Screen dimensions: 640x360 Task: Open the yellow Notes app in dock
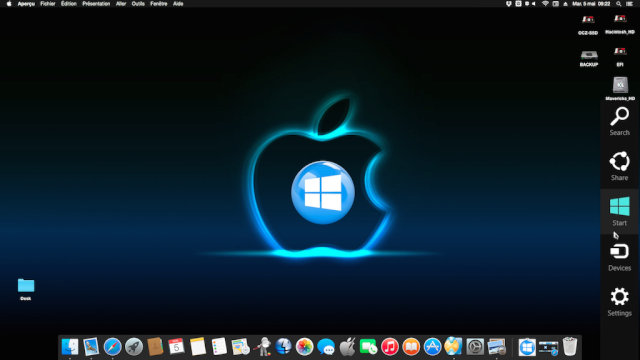pos(198,347)
